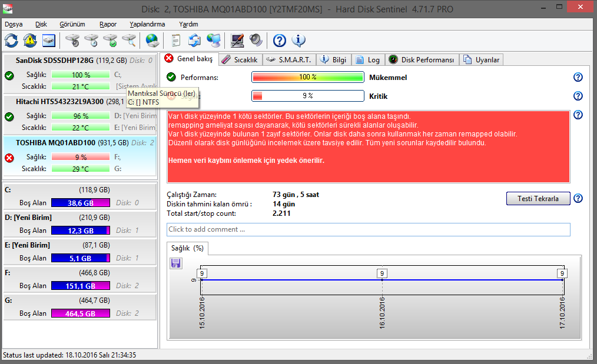Click the help icon next to Kritik health
This screenshot has width=597, height=364.
578,96
